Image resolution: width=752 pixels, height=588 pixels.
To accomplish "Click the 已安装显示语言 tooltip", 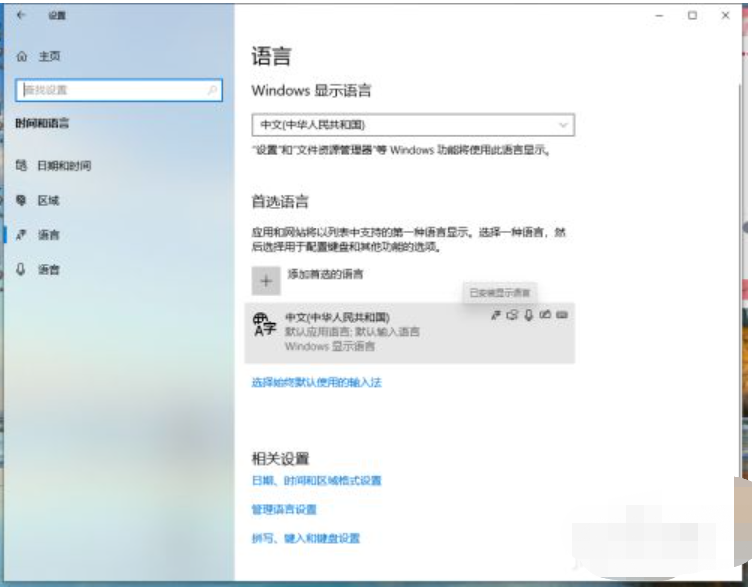I will (x=500, y=293).
